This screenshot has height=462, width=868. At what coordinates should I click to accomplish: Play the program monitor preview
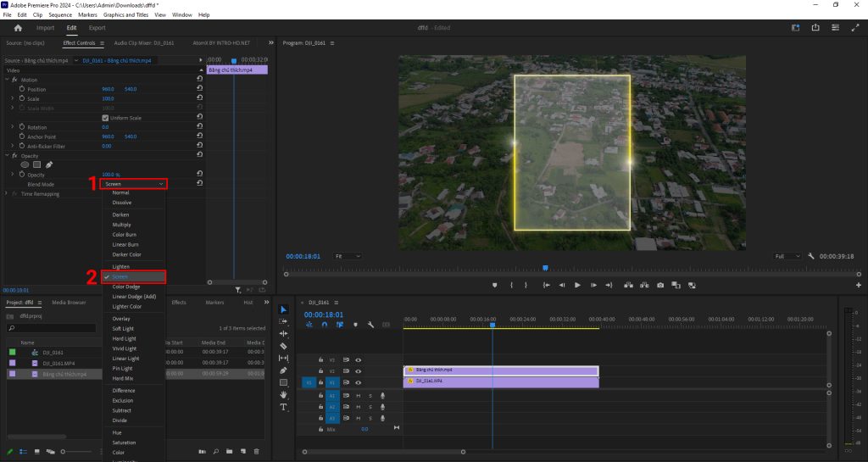577,285
